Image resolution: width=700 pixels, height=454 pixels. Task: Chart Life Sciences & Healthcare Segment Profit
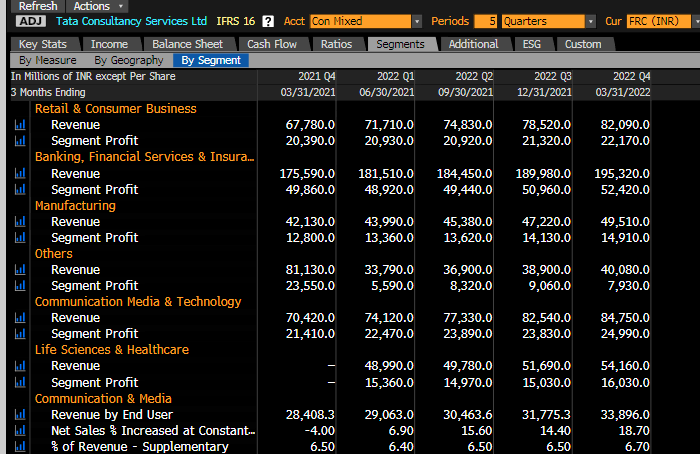(x=20, y=383)
